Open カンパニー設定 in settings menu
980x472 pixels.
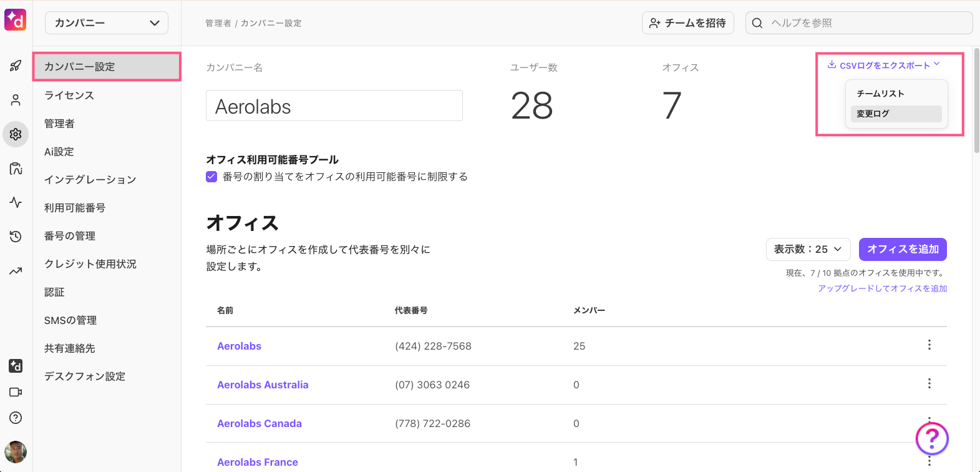(x=107, y=67)
